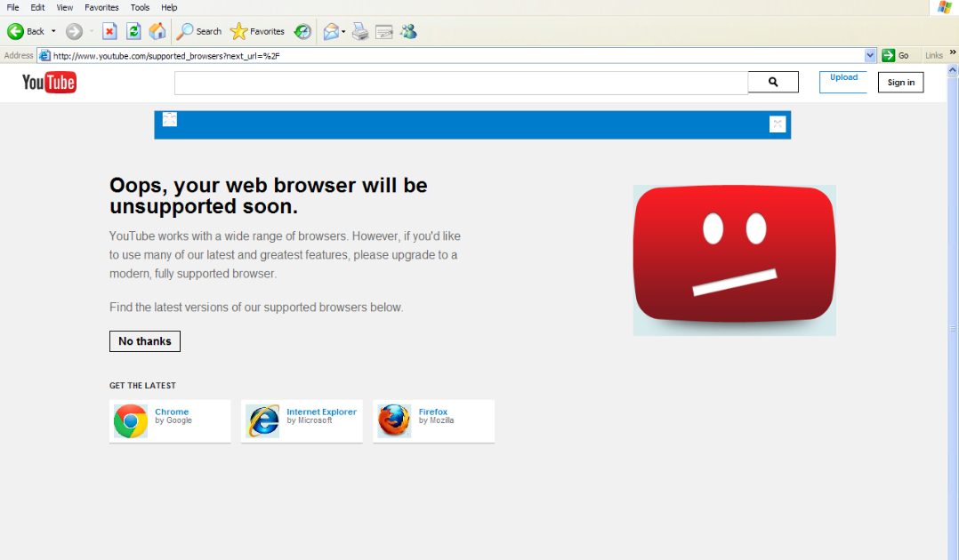Open the File menu
Image resolution: width=959 pixels, height=560 pixels.
[12, 7]
